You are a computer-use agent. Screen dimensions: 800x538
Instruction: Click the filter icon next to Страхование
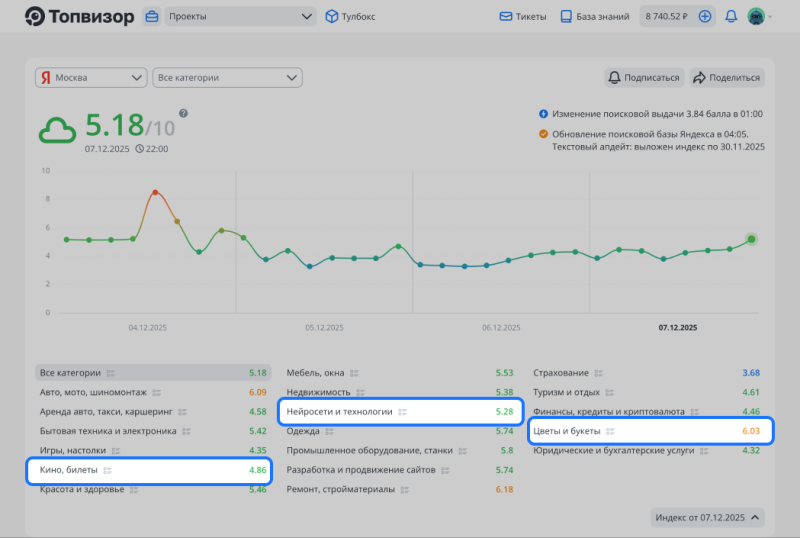pos(600,373)
